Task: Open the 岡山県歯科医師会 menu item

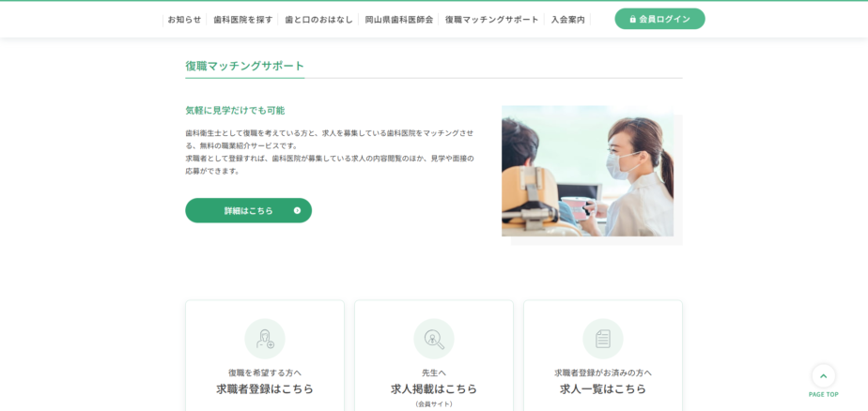Action: pos(398,20)
